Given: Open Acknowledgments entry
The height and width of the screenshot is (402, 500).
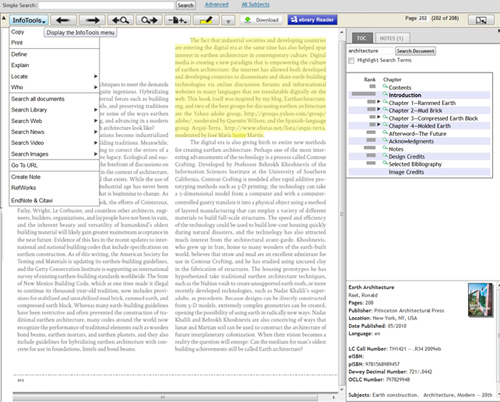Looking at the screenshot, I should click(x=411, y=141).
